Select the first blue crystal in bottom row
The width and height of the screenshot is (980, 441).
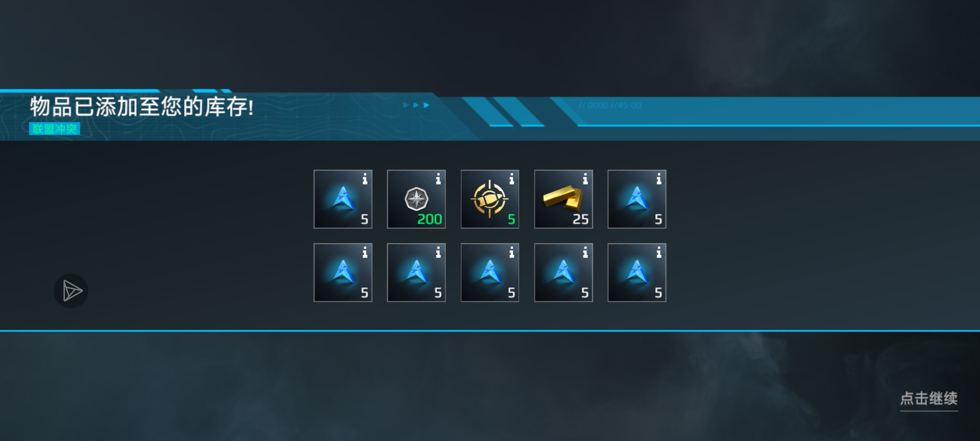coord(343,273)
